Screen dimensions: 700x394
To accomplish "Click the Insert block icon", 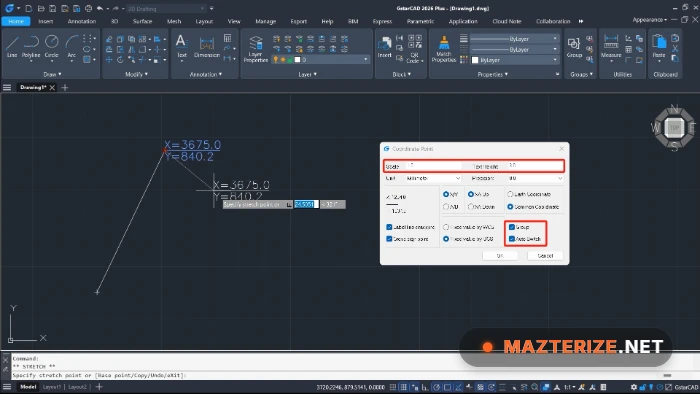I will [384, 47].
